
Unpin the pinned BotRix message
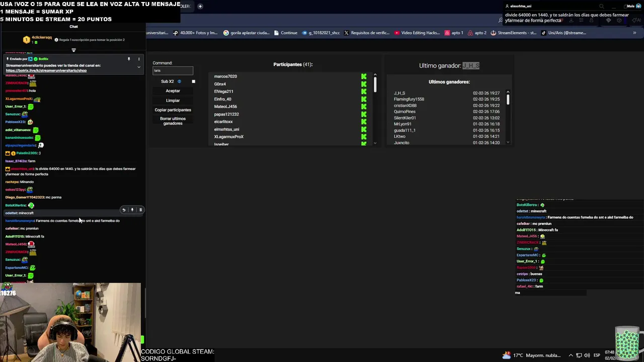129,59
